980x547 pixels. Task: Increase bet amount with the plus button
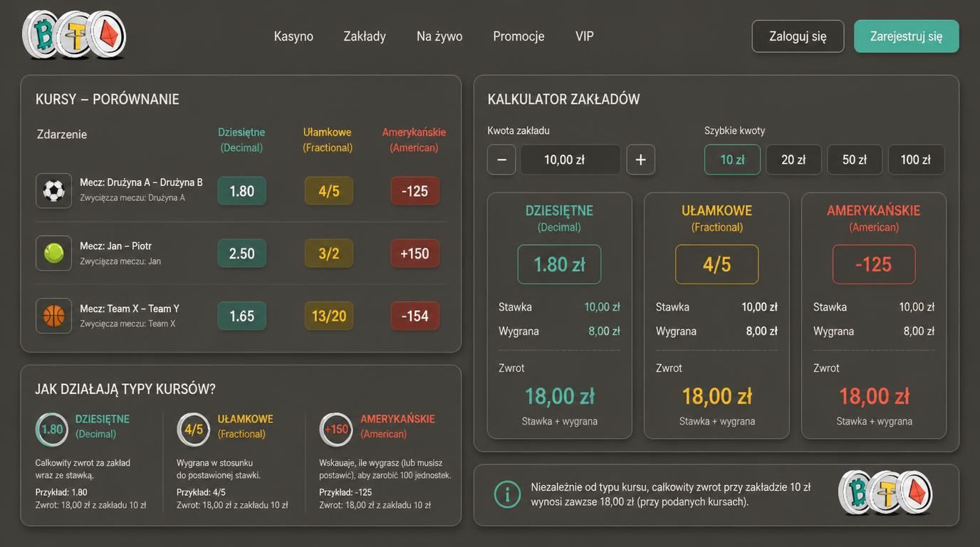(641, 160)
